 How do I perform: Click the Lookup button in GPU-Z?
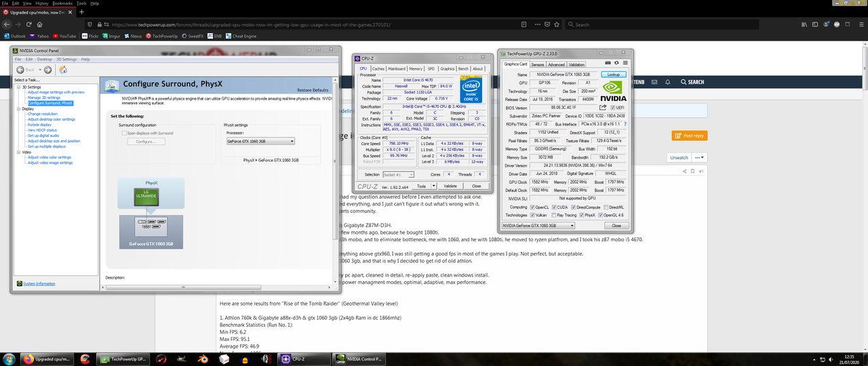(614, 75)
